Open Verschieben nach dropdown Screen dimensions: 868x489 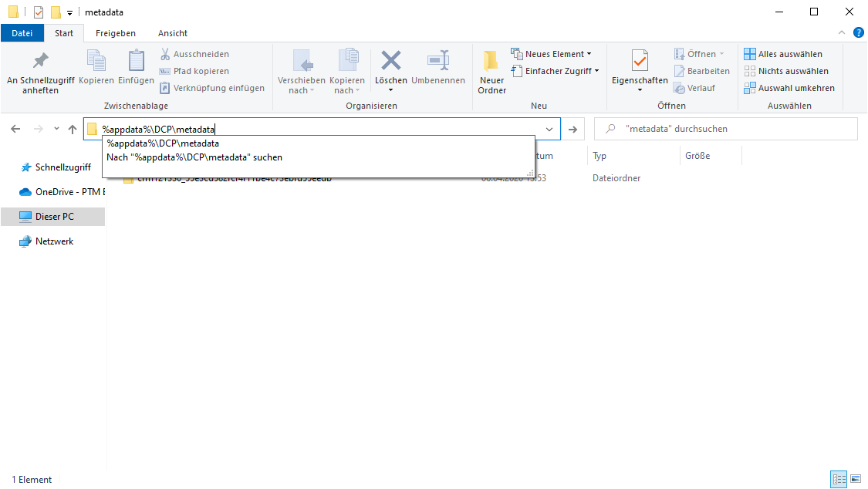[302, 85]
